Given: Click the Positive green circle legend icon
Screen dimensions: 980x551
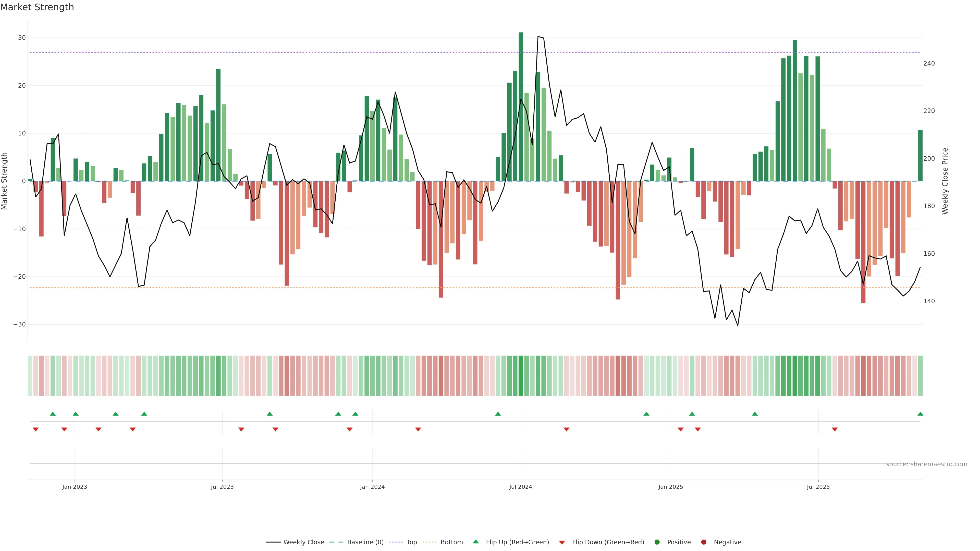Looking at the screenshot, I should 657,542.
